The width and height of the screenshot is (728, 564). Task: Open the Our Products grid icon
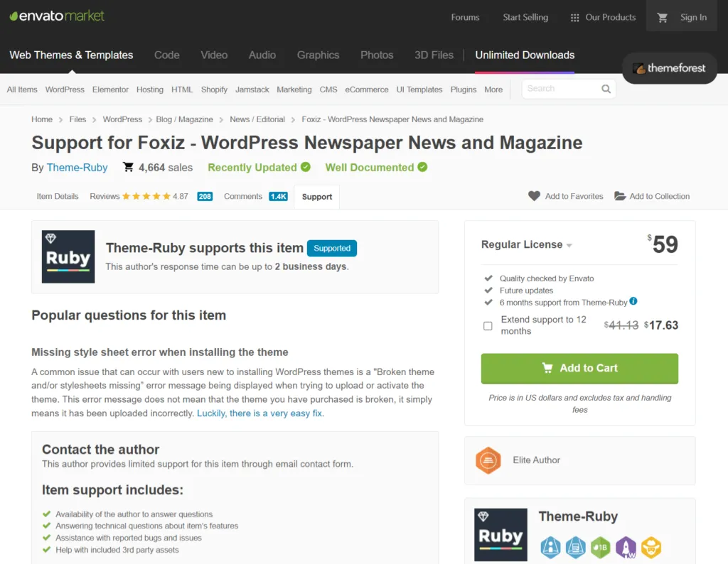(x=574, y=18)
